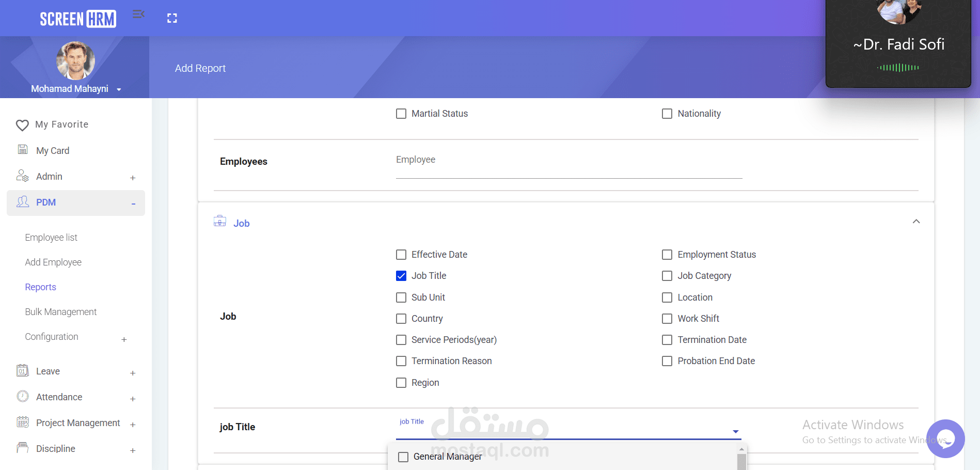
Task: Click the Job briefcase icon
Action: [x=220, y=221]
